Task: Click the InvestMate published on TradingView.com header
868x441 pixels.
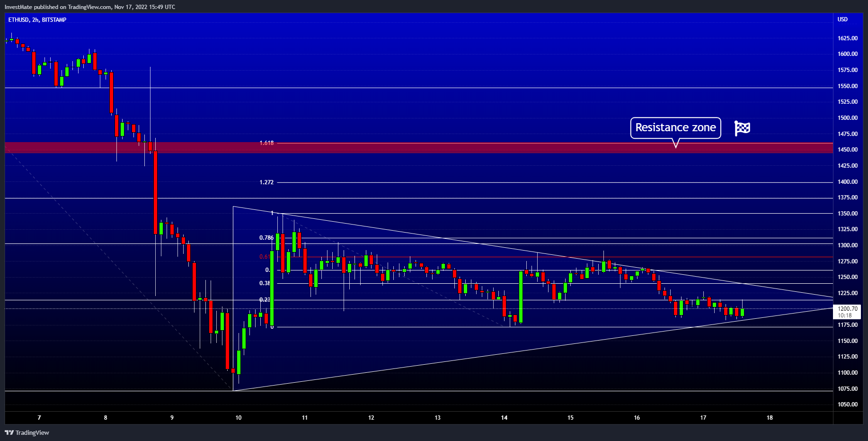Action: [90, 7]
